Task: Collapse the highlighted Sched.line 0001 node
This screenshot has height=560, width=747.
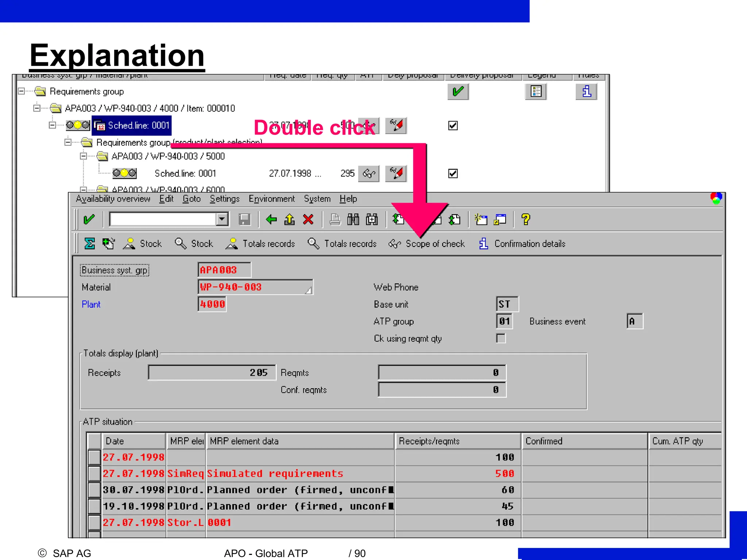Action: [x=53, y=125]
